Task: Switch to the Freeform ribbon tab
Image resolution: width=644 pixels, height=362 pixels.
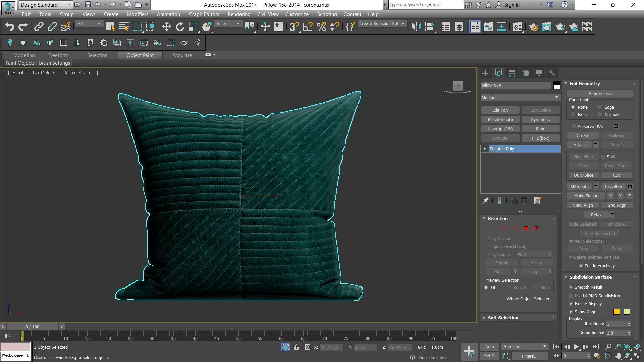Action: tap(58, 55)
